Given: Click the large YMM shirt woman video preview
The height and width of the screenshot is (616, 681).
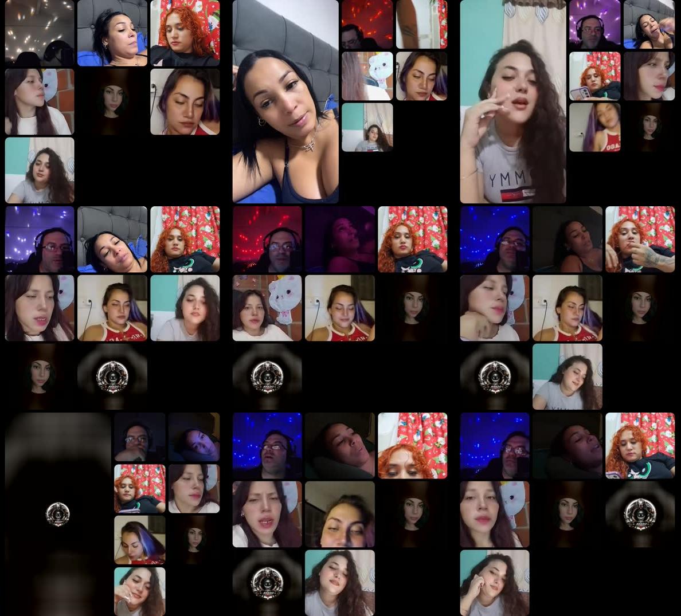Looking at the screenshot, I should tap(512, 101).
